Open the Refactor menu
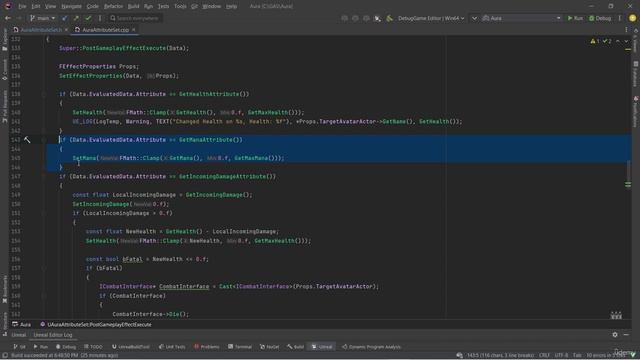 tap(113, 6)
